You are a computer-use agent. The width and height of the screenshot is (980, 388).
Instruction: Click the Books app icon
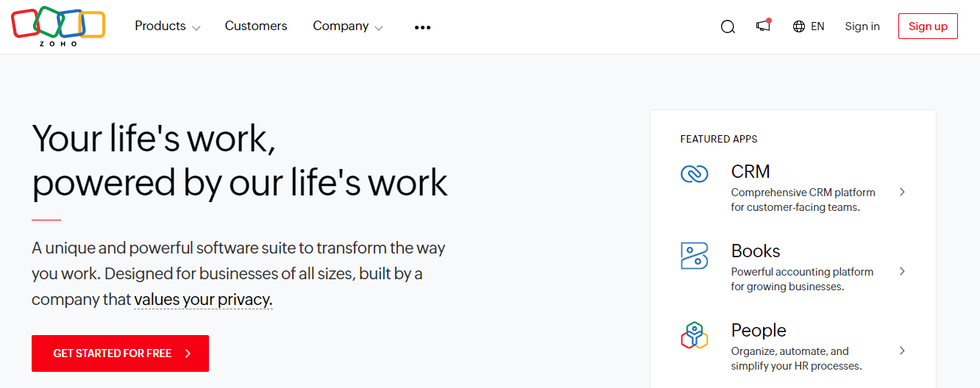tap(694, 256)
